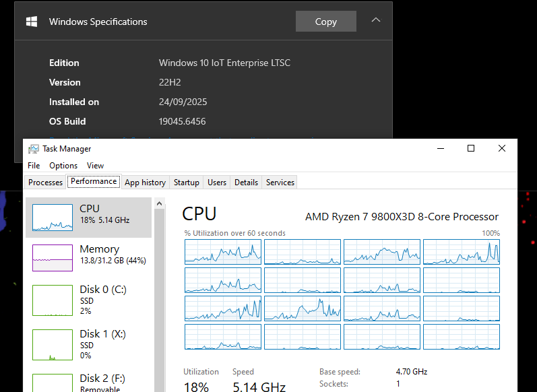Click the '13.8/31.2 GB (44%)' memory usage text

[113, 261]
